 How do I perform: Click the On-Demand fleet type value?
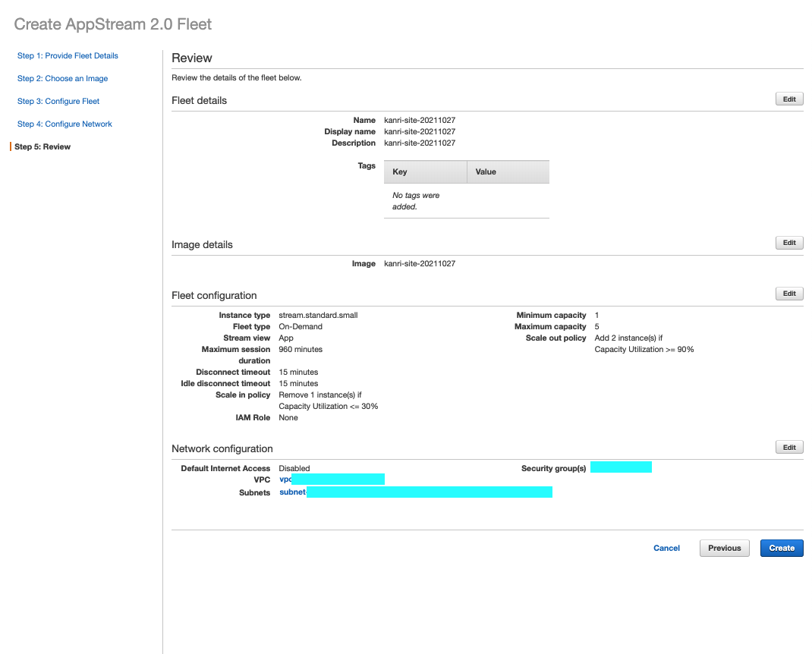[301, 326]
